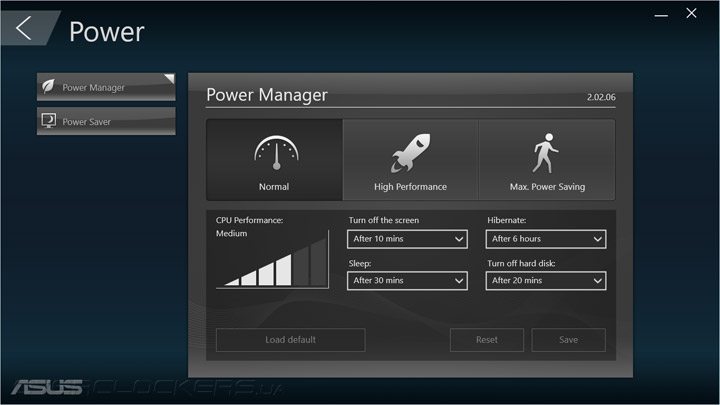Click the Load default button
Image resolution: width=720 pixels, height=405 pixels.
[291, 340]
